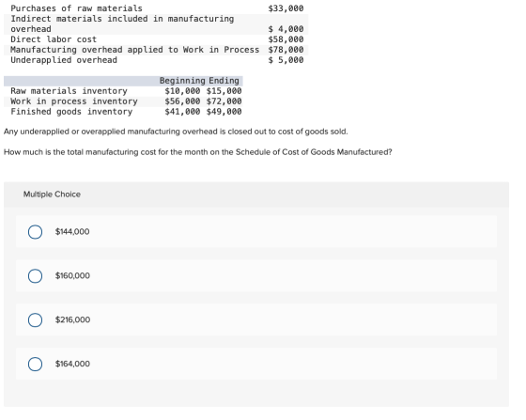
Task: Click the Multiple Choice heading
Action: pos(52,194)
